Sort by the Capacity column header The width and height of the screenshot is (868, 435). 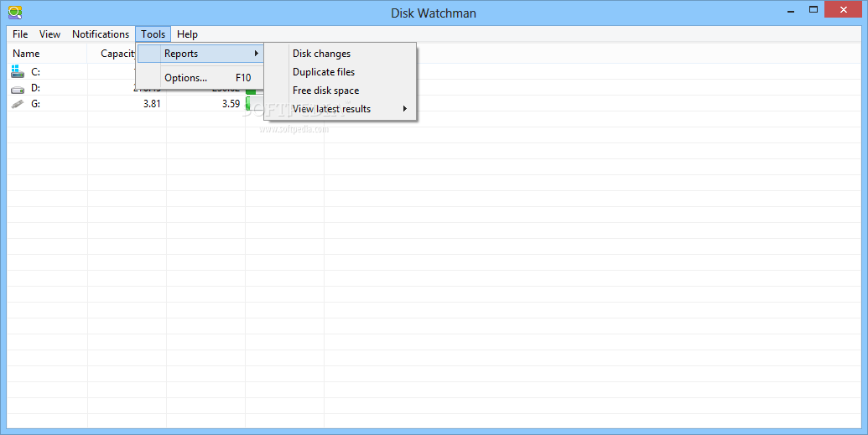(x=117, y=54)
